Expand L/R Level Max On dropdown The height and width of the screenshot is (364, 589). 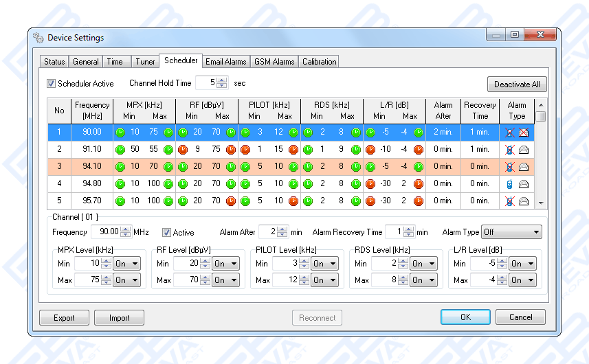point(526,280)
